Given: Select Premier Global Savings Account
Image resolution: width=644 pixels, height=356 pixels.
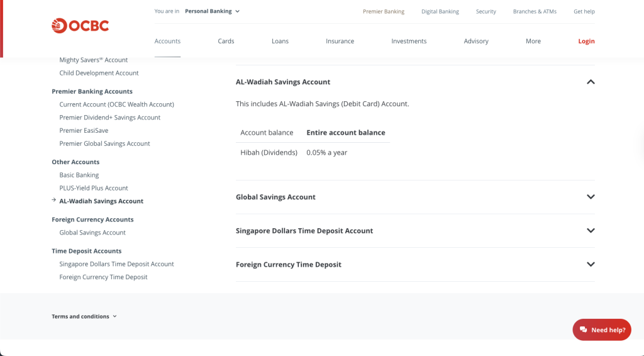Looking at the screenshot, I should 104,143.
